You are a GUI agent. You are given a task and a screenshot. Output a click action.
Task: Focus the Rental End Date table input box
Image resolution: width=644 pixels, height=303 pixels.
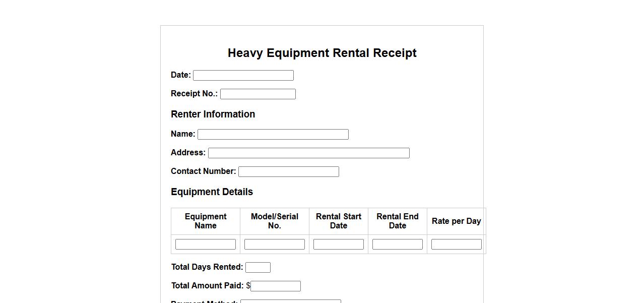(x=397, y=245)
